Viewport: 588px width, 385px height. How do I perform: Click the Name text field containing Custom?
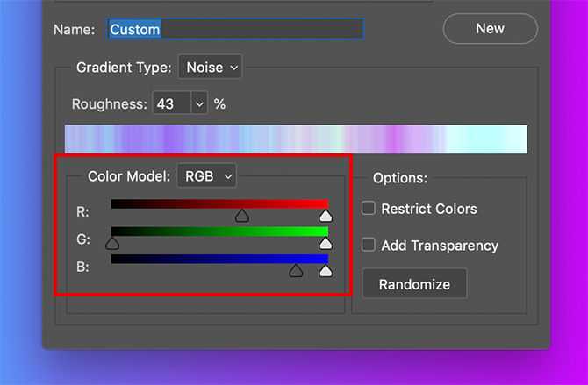pyautogui.click(x=235, y=29)
